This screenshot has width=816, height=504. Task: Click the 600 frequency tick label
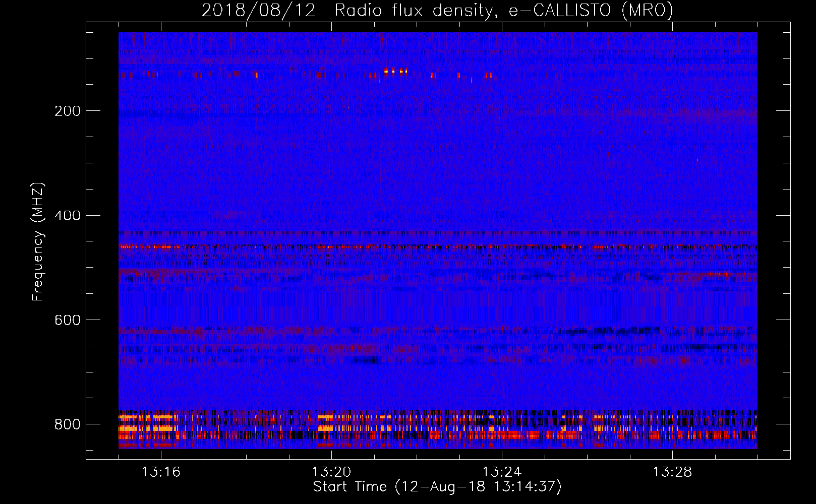tap(68, 321)
